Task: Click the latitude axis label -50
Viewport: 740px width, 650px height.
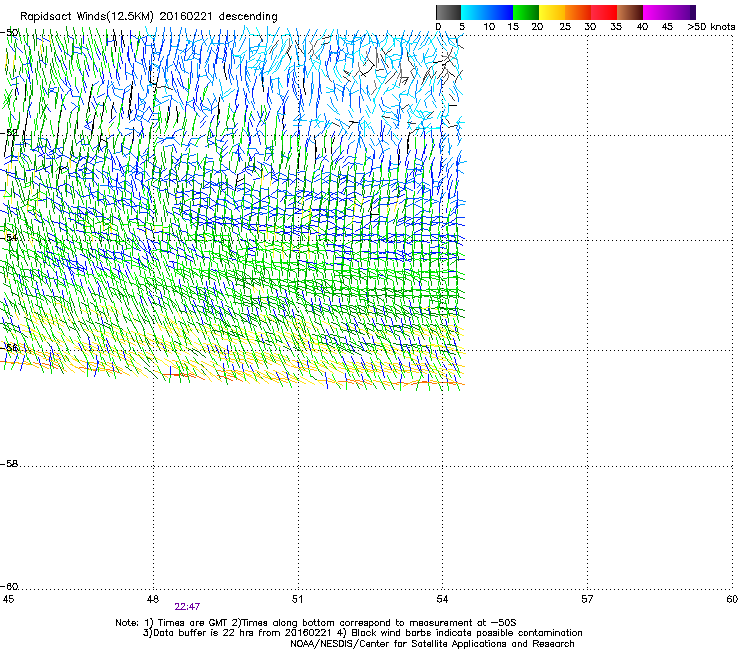Action: click(x=9, y=33)
